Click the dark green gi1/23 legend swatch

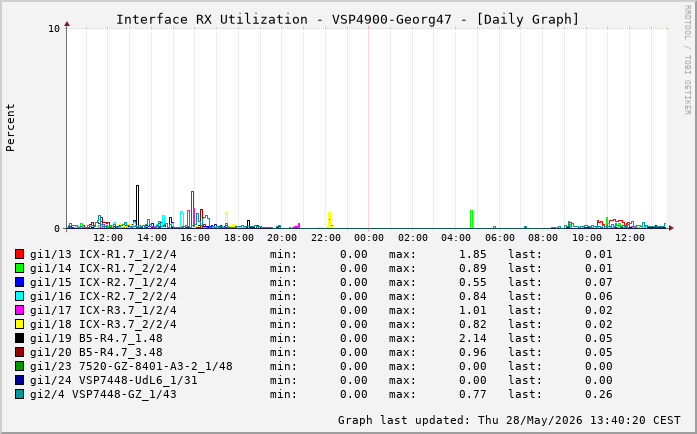[x=20, y=366]
